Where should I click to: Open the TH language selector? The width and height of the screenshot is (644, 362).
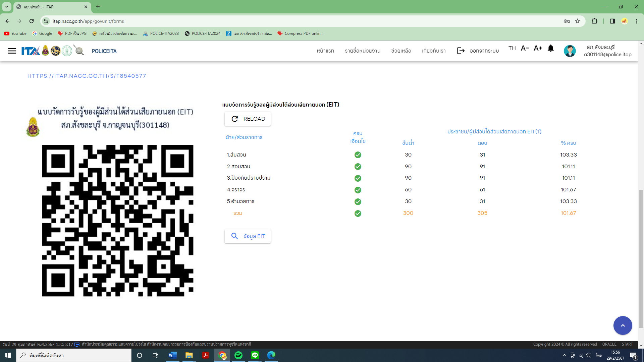[x=512, y=48]
